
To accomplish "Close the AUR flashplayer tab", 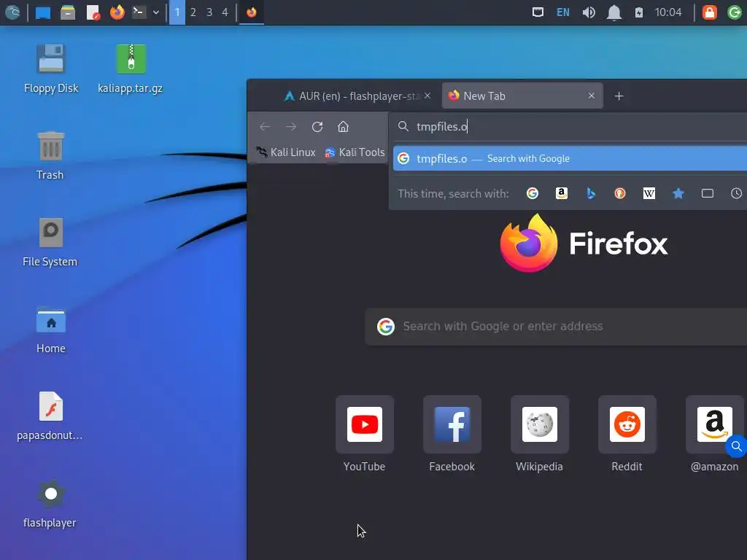I will pyautogui.click(x=427, y=96).
